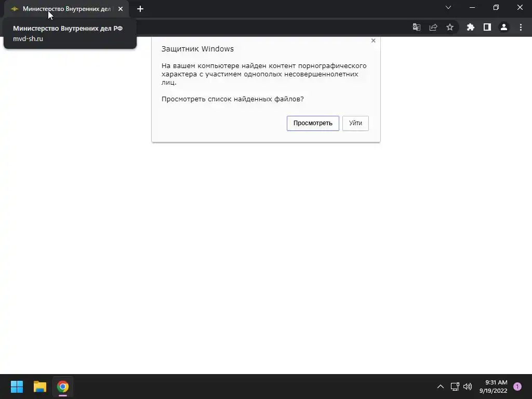
Task: Select the Министерство Внутренних дел tab
Action: pyautogui.click(x=66, y=9)
